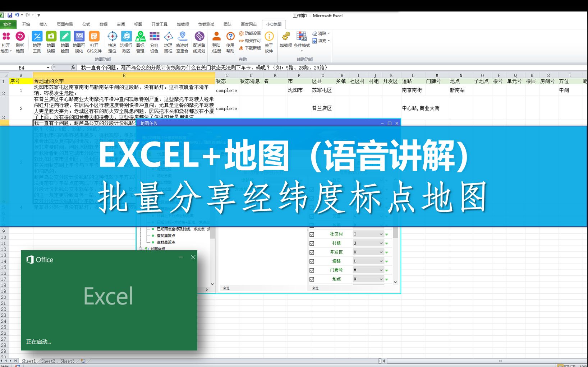Screen dimensions: 588x367
Task: Select the Sheet2 worksheet tab
Action: coord(48,361)
